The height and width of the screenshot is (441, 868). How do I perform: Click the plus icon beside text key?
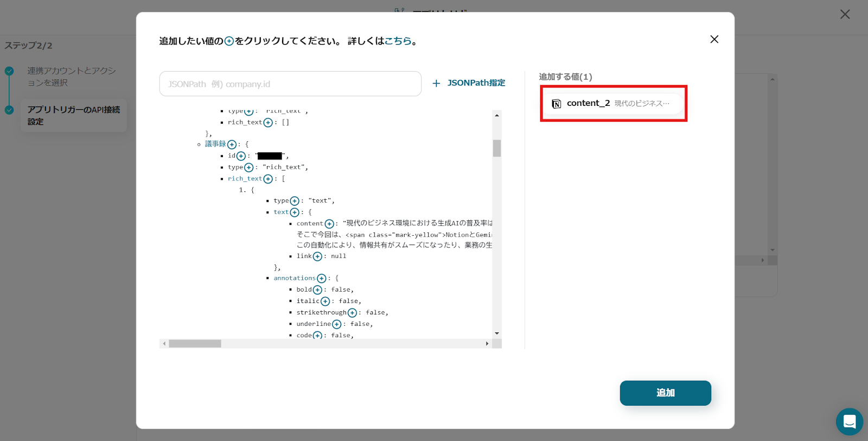[294, 212]
